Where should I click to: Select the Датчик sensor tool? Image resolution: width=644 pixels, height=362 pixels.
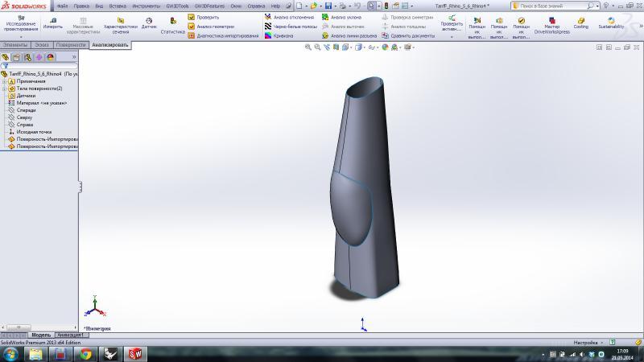tap(149, 23)
